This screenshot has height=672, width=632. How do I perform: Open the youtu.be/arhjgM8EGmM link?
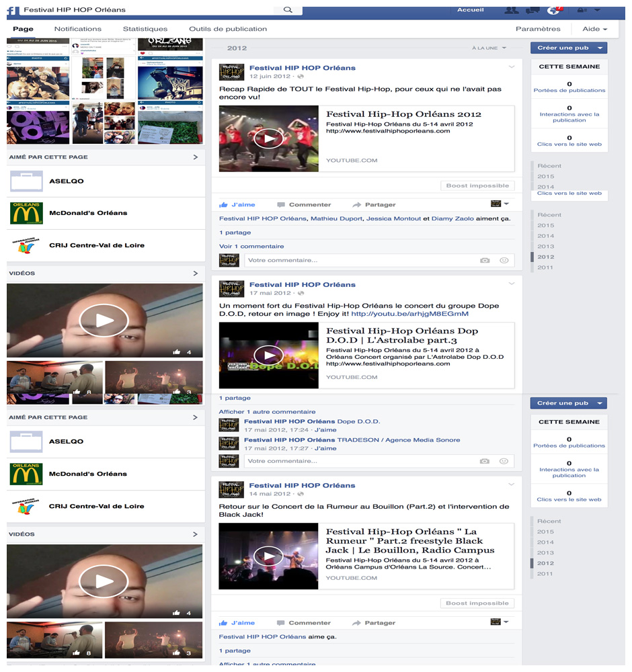(x=409, y=314)
